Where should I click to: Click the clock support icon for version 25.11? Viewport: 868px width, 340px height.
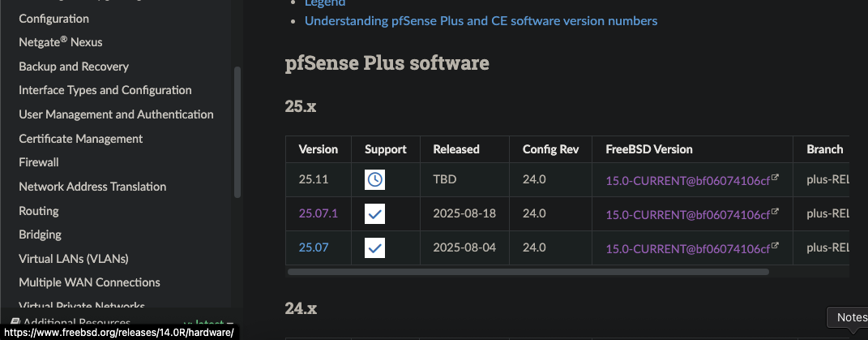374,180
